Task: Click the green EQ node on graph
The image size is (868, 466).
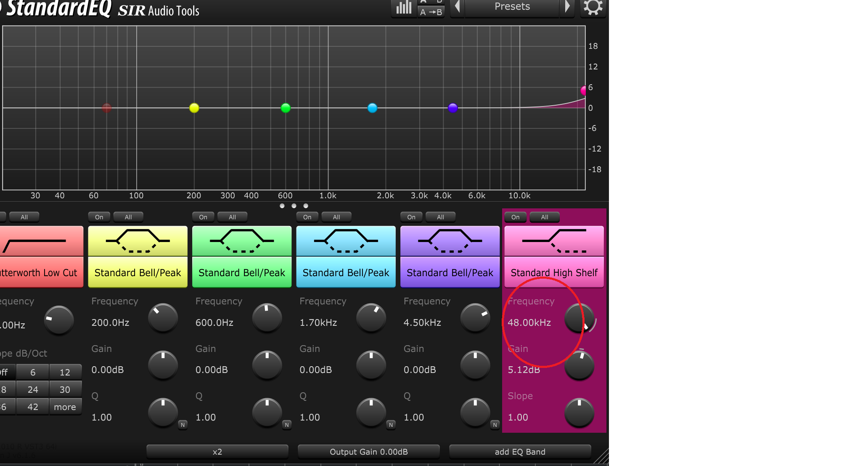Action: [x=286, y=108]
